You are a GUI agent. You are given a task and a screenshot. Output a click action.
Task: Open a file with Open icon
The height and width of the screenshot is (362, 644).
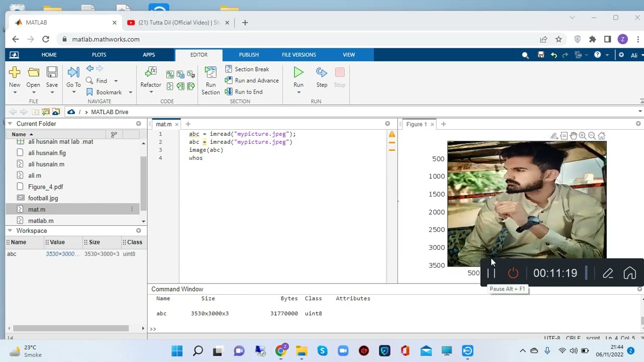33,72
